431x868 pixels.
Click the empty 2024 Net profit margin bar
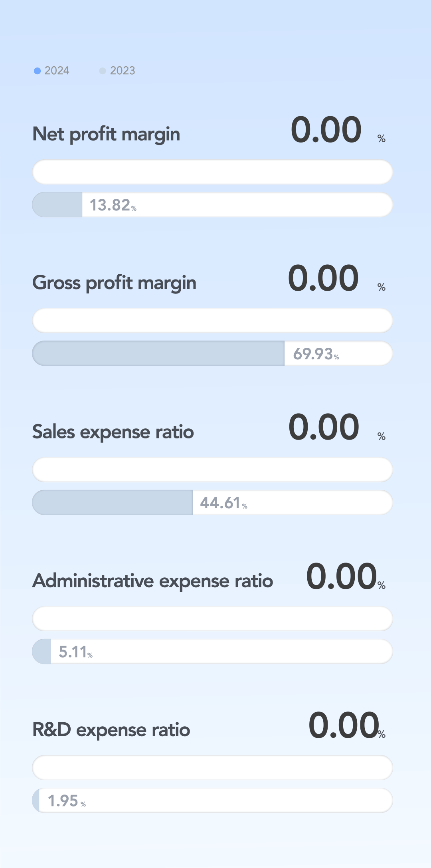coord(212,172)
